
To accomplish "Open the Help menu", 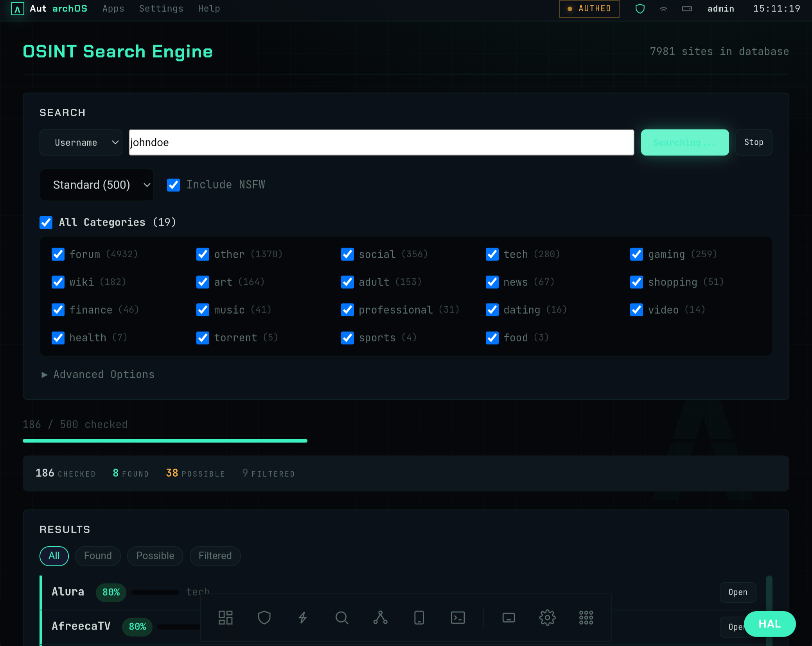I will coord(209,9).
